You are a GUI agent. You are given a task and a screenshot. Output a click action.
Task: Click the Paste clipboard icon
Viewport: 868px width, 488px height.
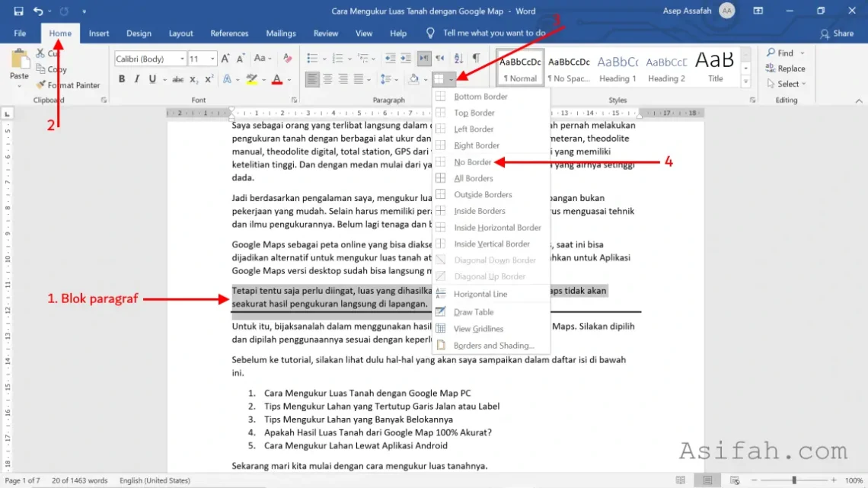click(19, 59)
